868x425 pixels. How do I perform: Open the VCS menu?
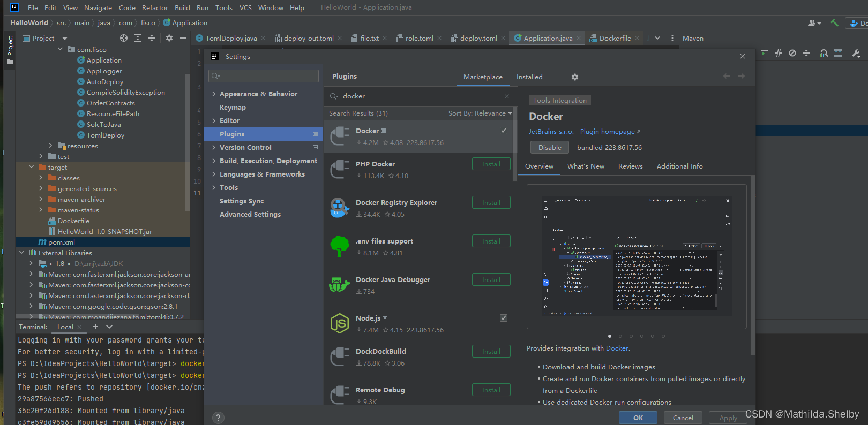click(245, 7)
